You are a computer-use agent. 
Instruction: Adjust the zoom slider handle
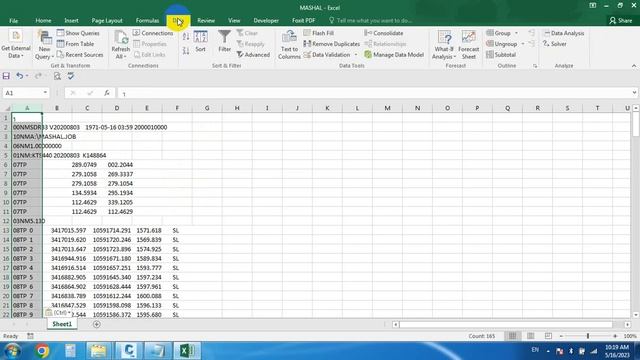(588, 336)
